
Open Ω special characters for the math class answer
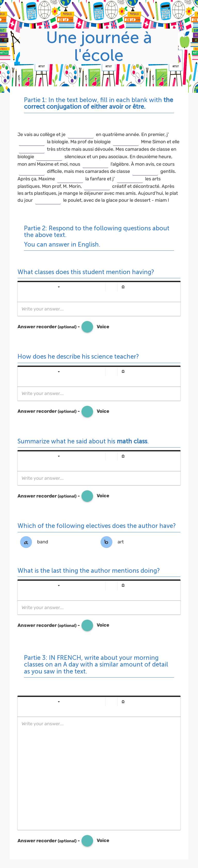[123, 456]
